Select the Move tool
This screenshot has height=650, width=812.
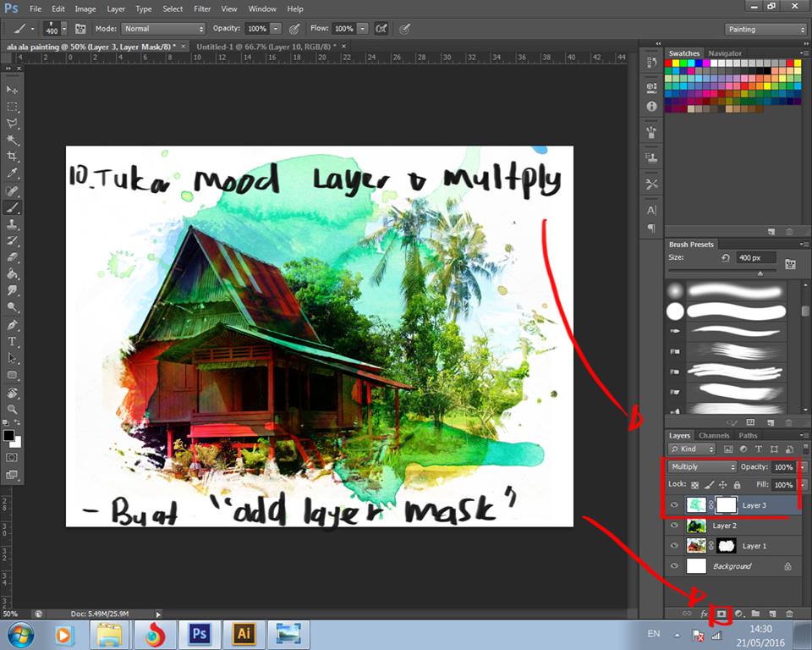tap(12, 90)
